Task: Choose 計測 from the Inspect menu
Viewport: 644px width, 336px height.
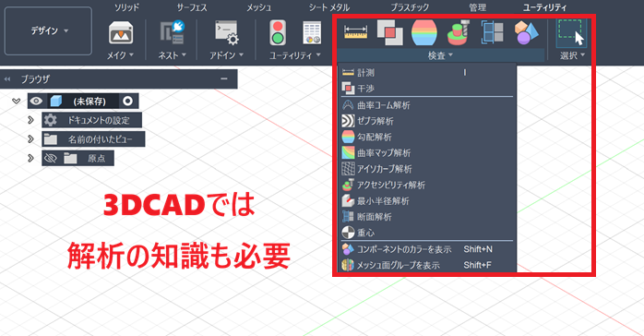Action: [427, 73]
